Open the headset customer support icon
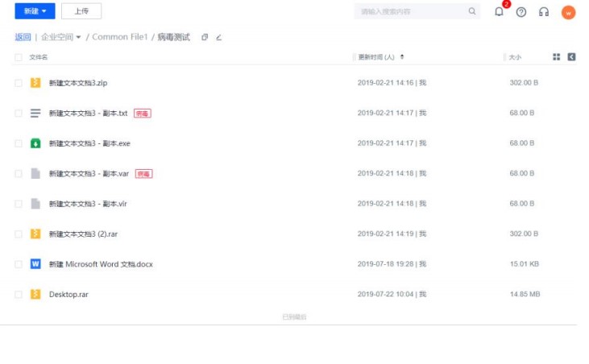The image size is (589, 364). pos(544,12)
